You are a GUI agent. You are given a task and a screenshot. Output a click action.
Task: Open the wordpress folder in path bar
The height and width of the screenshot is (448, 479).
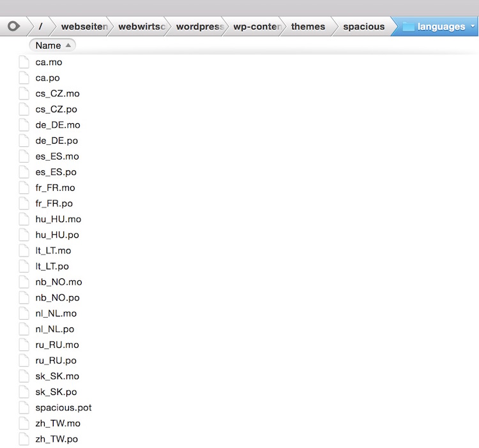tap(199, 27)
